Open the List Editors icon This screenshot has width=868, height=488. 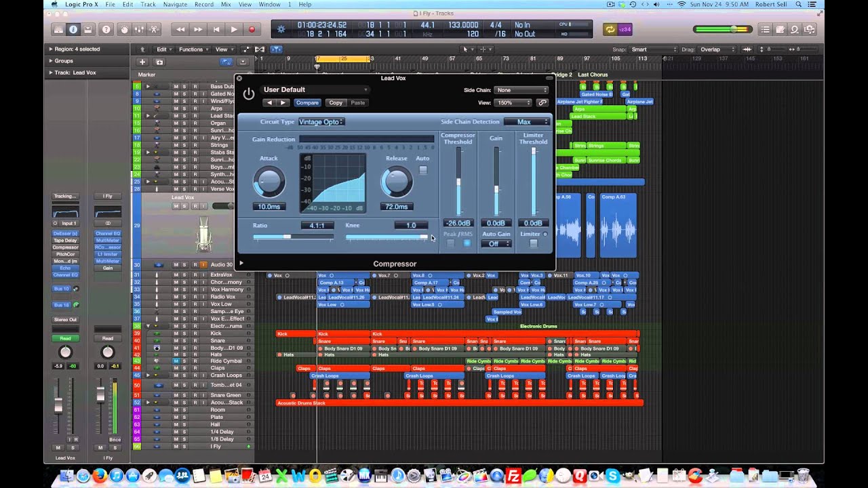pos(766,29)
